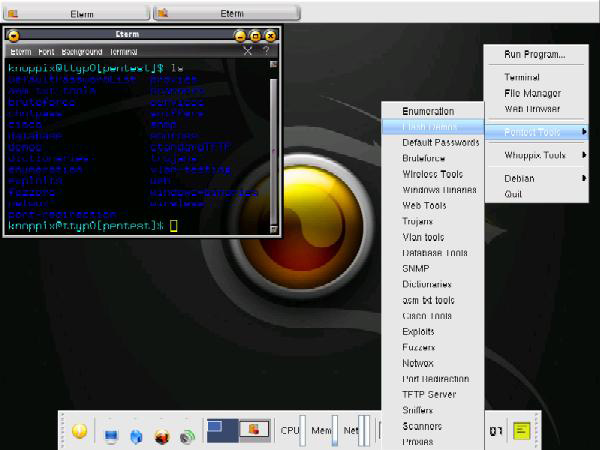Expand the Pentest Tools submenu
The width and height of the screenshot is (600, 450).
pyautogui.click(x=533, y=131)
